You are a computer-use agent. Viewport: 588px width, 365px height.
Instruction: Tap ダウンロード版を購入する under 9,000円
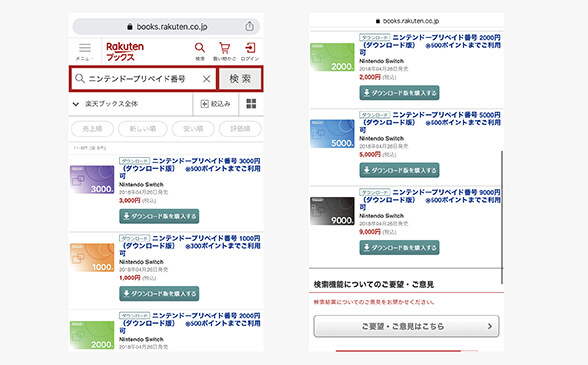399,248
